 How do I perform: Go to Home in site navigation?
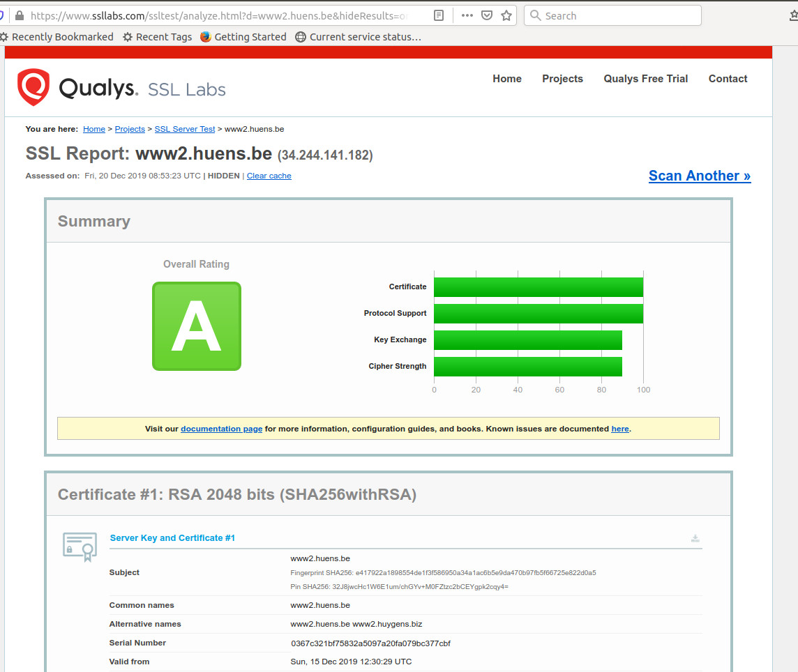[x=507, y=78]
